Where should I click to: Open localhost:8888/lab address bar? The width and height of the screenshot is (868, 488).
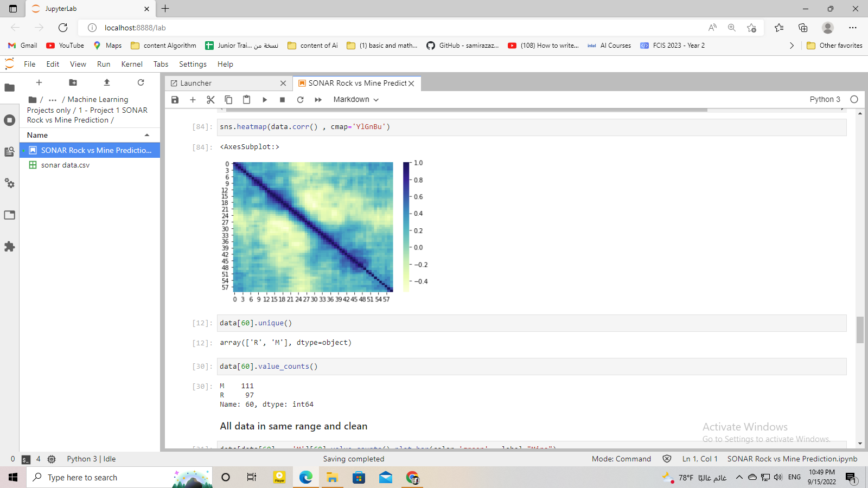[x=133, y=28]
